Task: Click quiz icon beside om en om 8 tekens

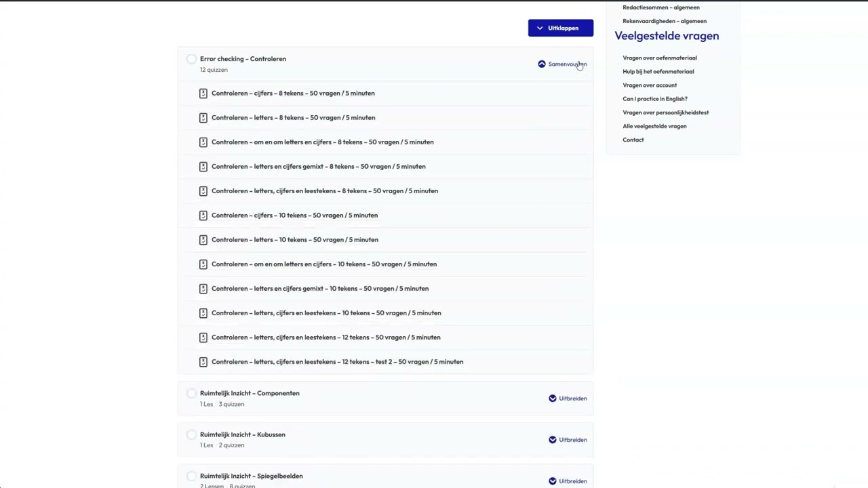Action: tap(203, 142)
